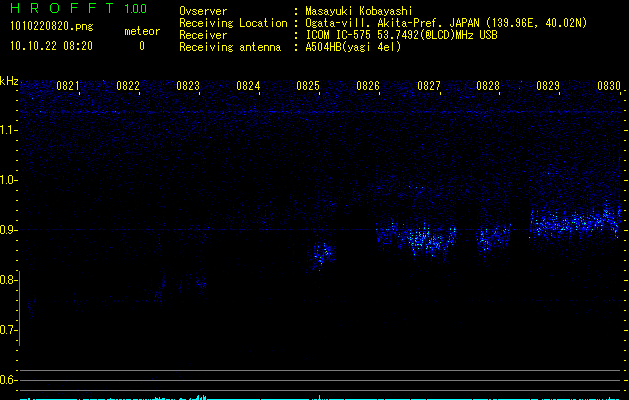The width and height of the screenshot is (629, 400).
Task: Select location Ogata-vill. Akita-Pref. JAPAN text
Action: (392, 23)
